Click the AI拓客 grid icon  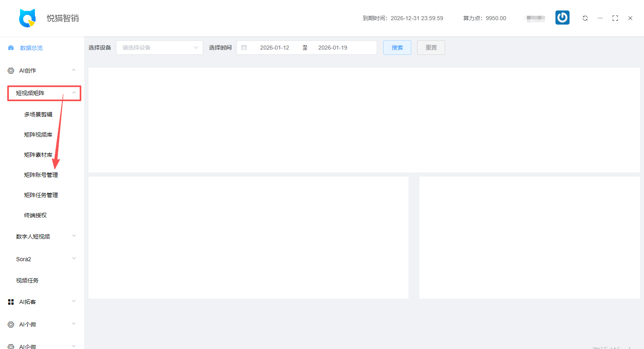pos(11,302)
